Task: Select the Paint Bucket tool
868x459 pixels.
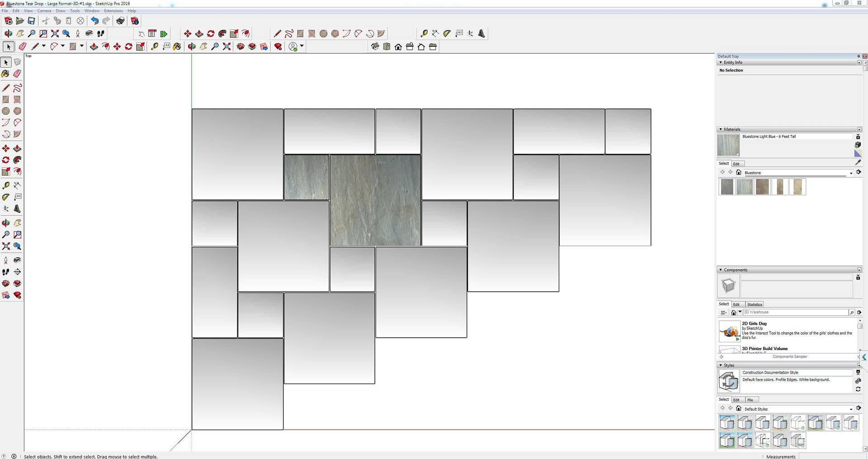Action: (5, 74)
